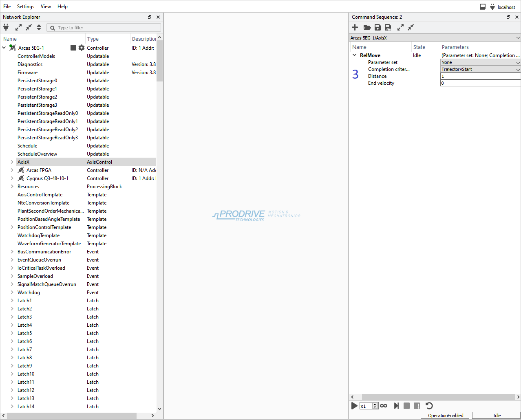Open the Completion criterion TrajectoryStart dropdown
The width and height of the screenshot is (521, 420).
[x=480, y=69]
